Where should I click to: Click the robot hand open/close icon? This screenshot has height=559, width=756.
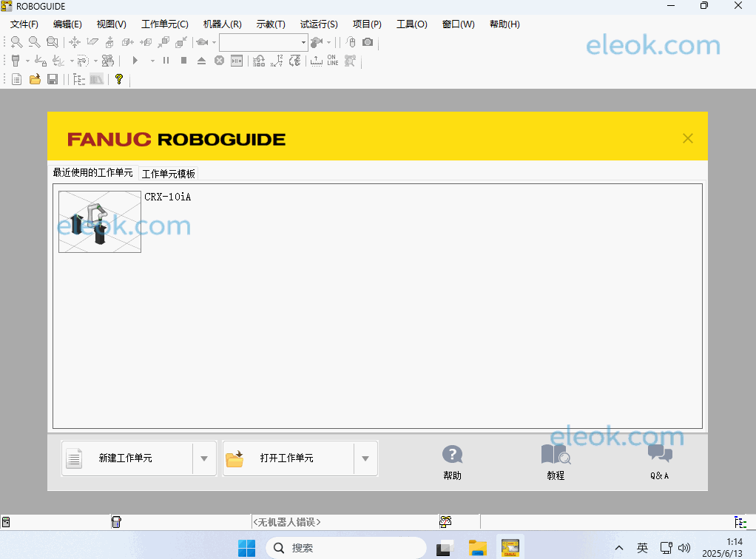point(107,61)
